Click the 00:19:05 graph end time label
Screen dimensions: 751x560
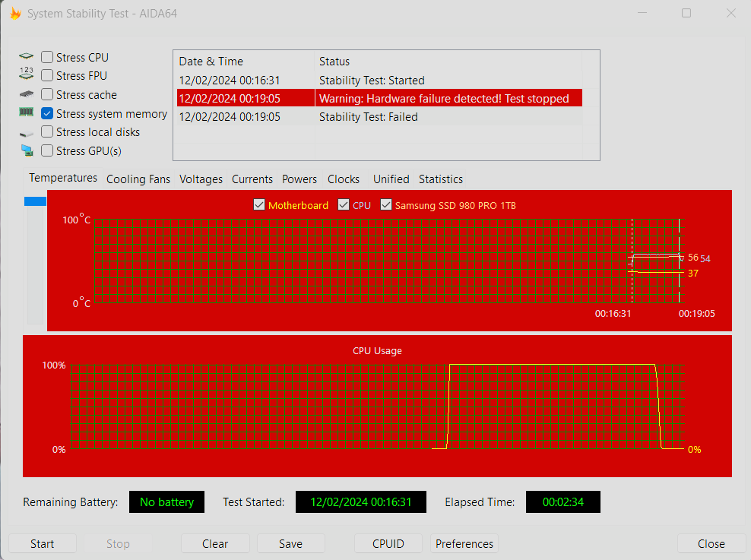pyautogui.click(x=697, y=314)
